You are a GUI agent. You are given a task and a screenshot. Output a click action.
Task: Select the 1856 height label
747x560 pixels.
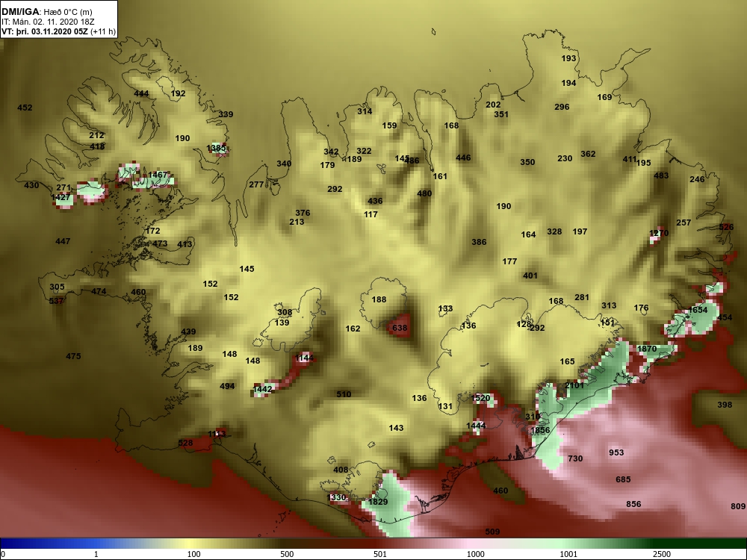(x=540, y=431)
